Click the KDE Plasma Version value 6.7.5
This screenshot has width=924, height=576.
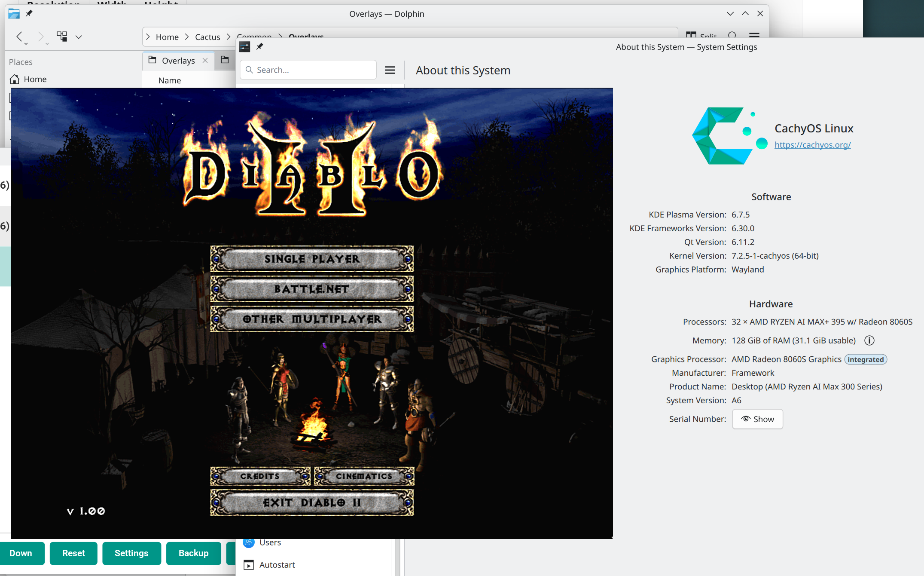(x=741, y=214)
